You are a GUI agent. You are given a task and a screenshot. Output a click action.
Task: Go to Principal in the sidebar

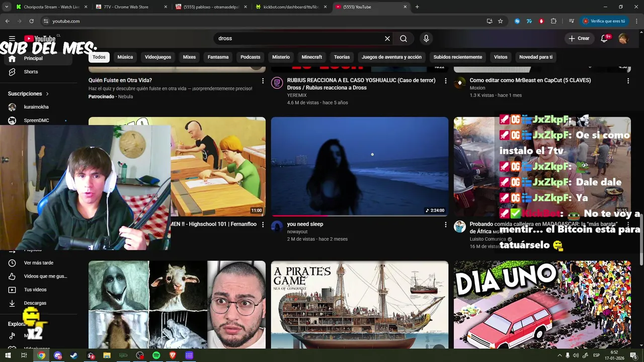coord(38,58)
